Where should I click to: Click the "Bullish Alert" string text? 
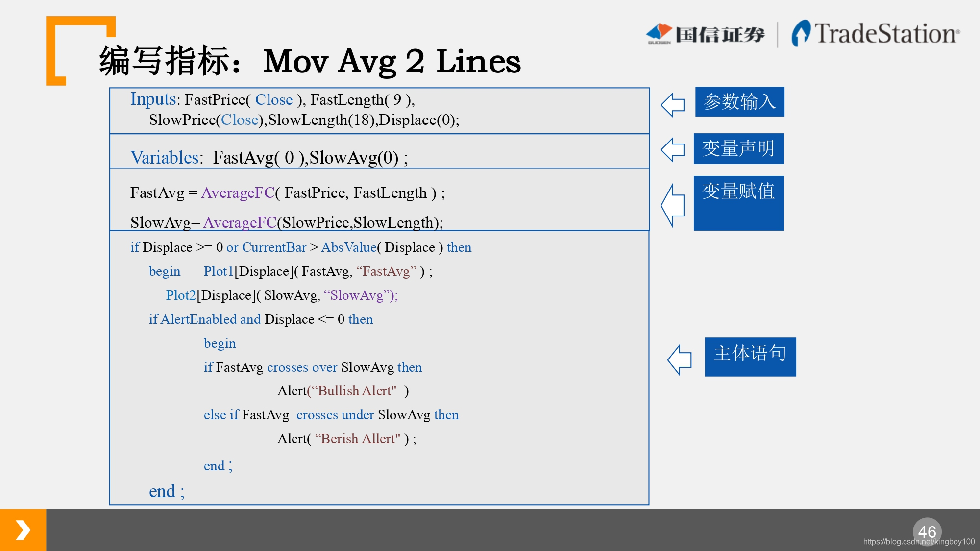(355, 391)
